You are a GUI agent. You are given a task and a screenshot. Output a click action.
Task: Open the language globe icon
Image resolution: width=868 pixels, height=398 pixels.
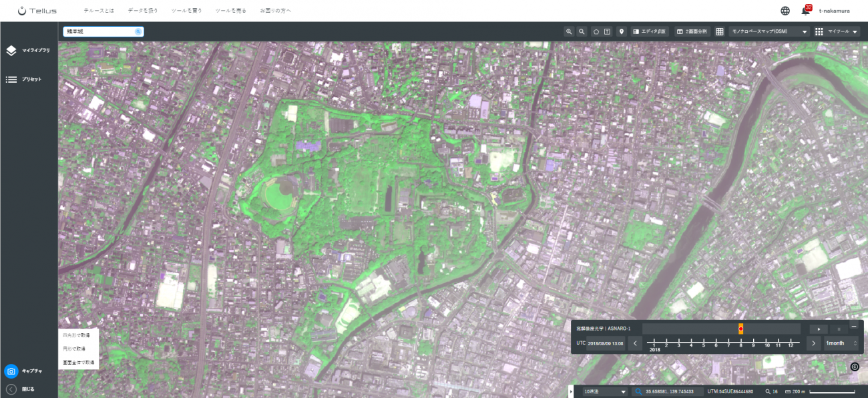pyautogui.click(x=785, y=11)
